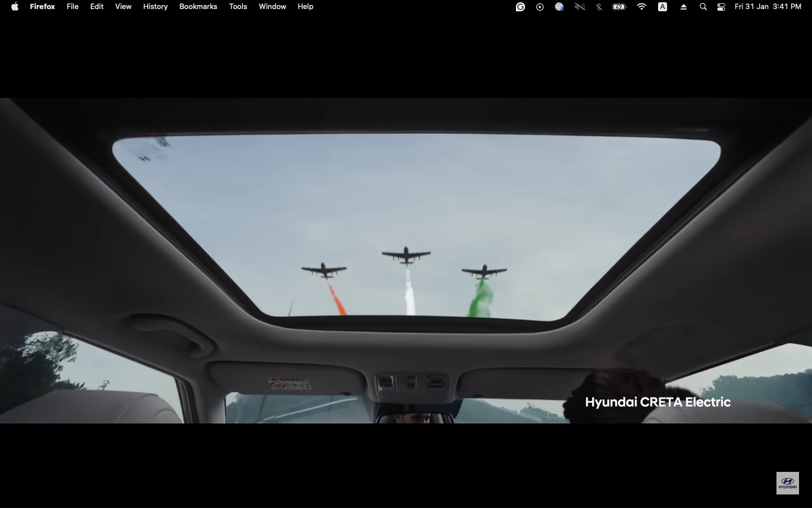Image resolution: width=812 pixels, height=508 pixels.
Task: Open the keyboard input source menu
Action: pyautogui.click(x=663, y=7)
